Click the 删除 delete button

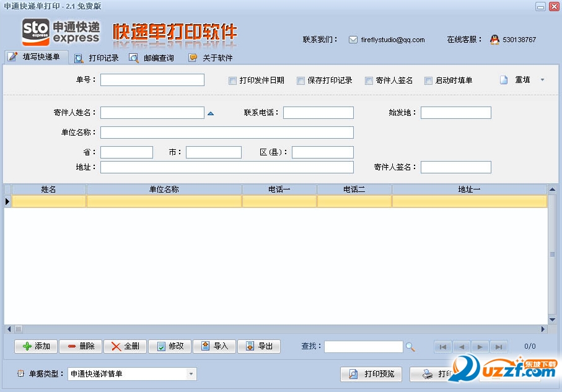tap(81, 346)
